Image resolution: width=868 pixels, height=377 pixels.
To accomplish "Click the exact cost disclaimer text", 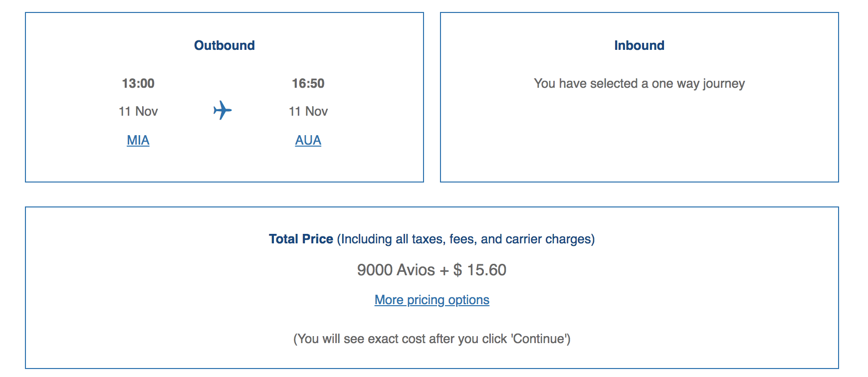I will tap(433, 338).
